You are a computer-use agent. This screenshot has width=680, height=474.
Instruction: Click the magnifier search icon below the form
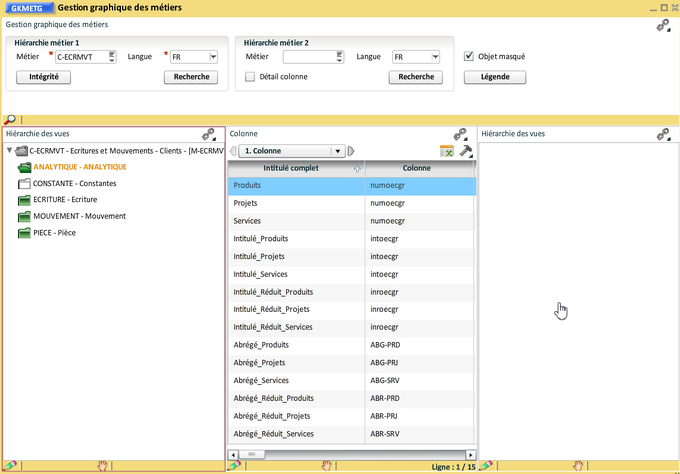point(10,119)
